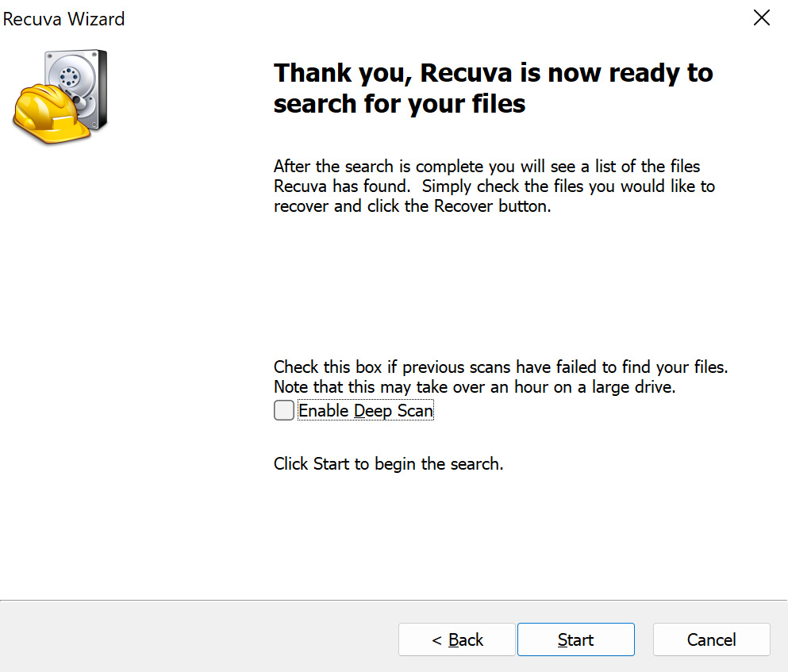Click the 'Recuva Wizard' window title

pos(63,19)
